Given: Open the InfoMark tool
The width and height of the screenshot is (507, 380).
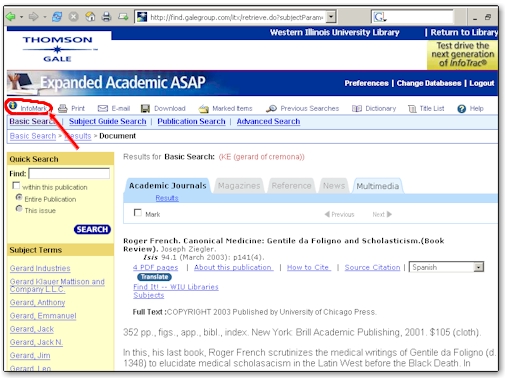Looking at the screenshot, I should (x=28, y=107).
